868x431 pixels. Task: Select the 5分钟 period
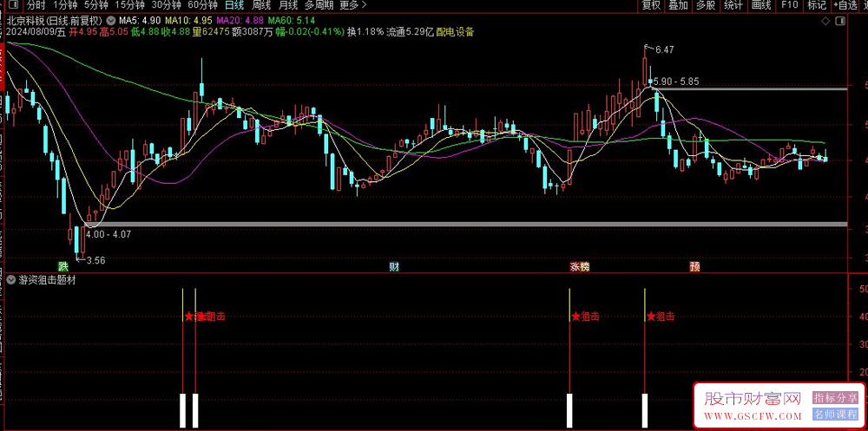tap(95, 5)
